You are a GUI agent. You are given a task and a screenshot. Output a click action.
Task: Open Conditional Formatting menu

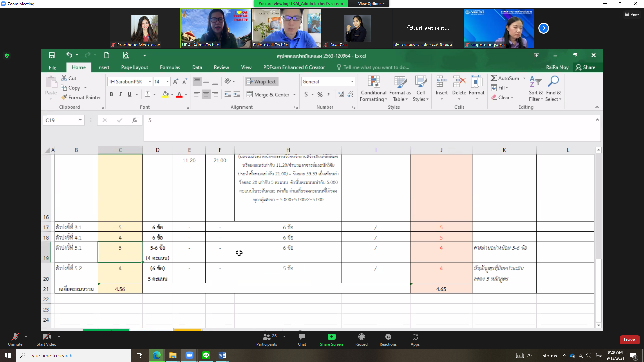coord(373,88)
